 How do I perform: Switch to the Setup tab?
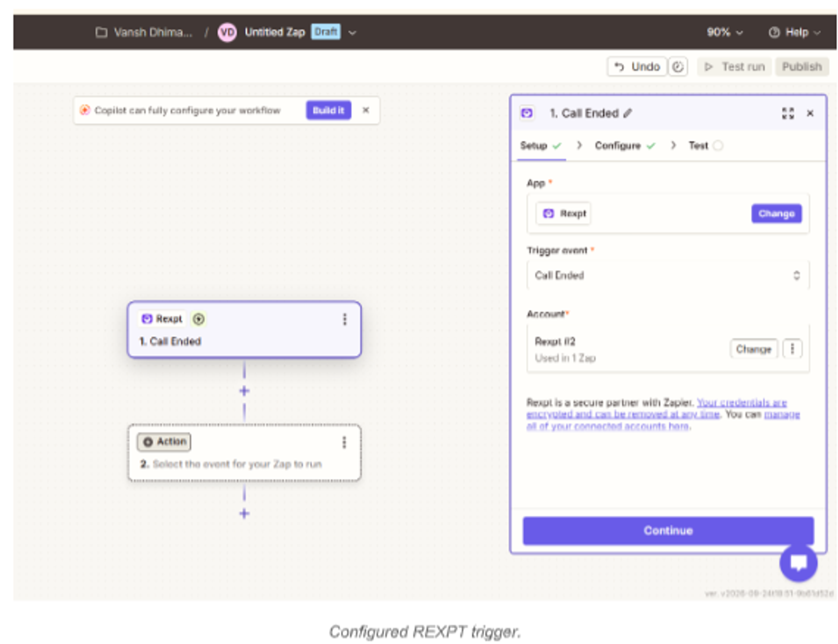pos(541,146)
